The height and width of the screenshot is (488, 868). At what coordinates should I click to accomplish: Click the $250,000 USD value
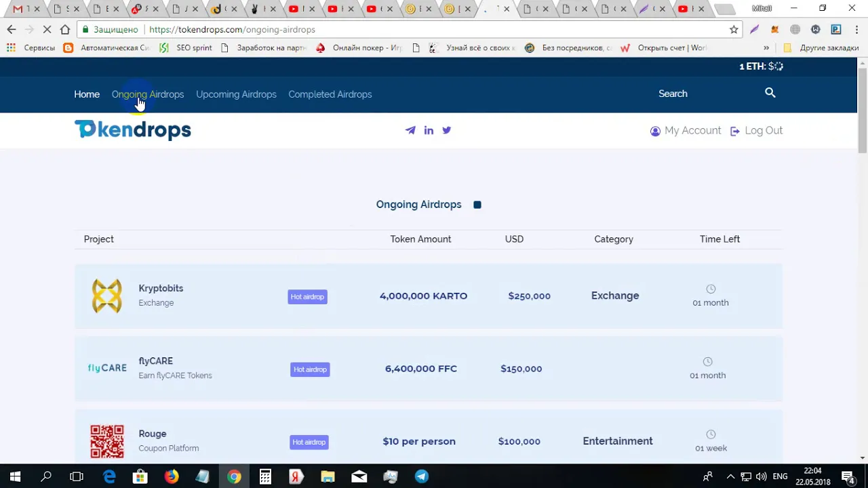coord(529,296)
